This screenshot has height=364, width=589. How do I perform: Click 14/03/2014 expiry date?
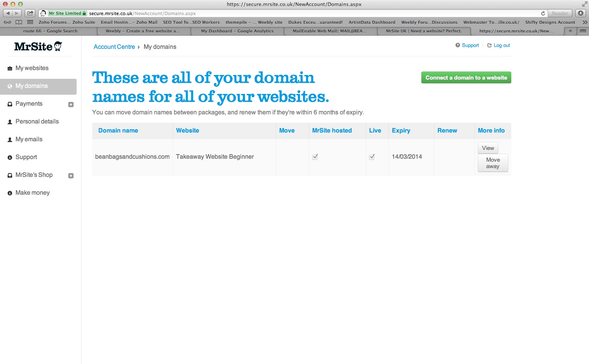[x=407, y=157]
